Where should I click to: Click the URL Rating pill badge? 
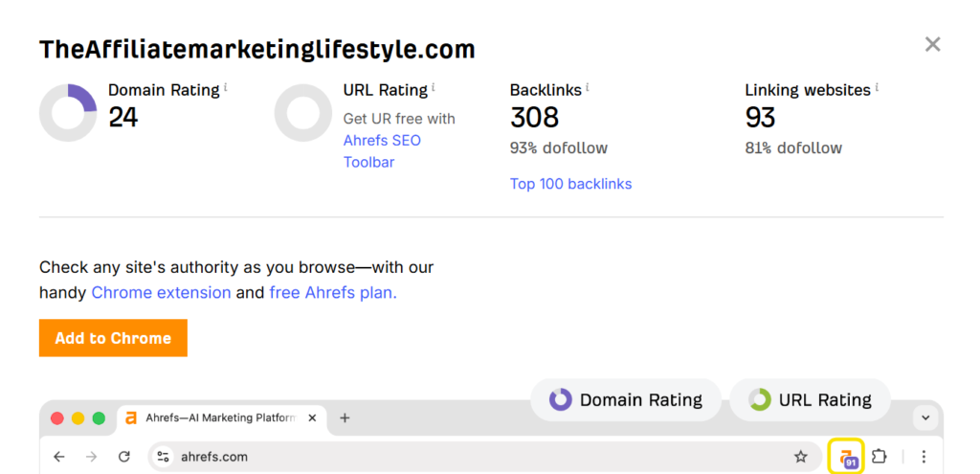pos(810,399)
